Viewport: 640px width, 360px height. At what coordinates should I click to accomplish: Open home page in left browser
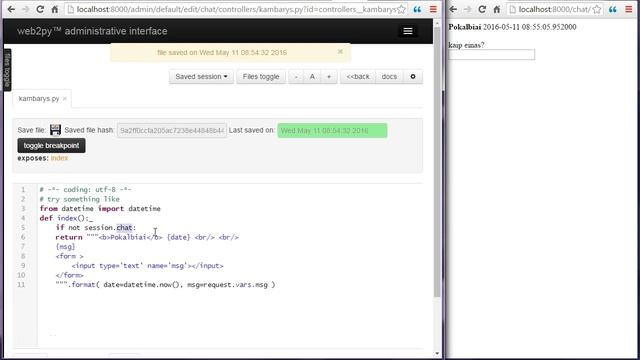pyautogui.click(x=55, y=9)
